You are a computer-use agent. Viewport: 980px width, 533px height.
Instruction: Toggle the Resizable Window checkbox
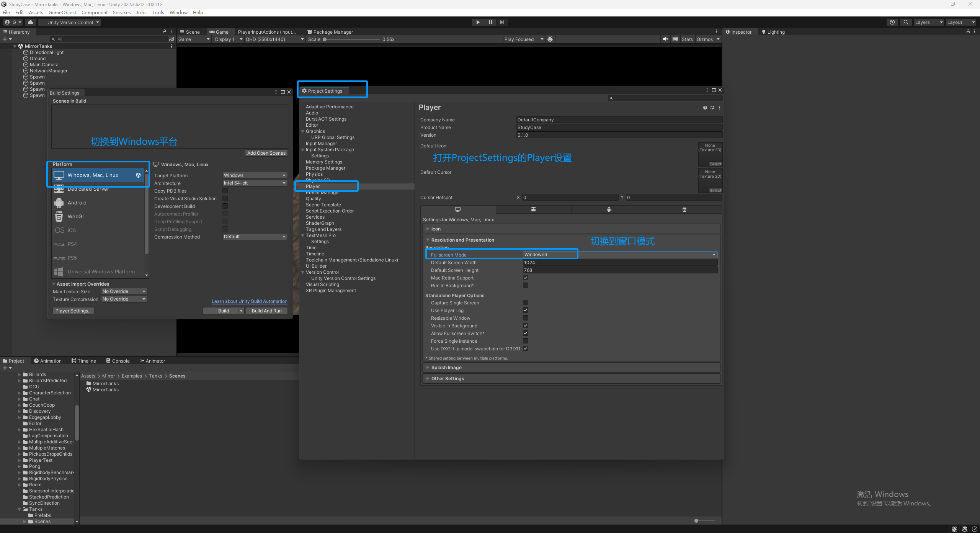(526, 318)
